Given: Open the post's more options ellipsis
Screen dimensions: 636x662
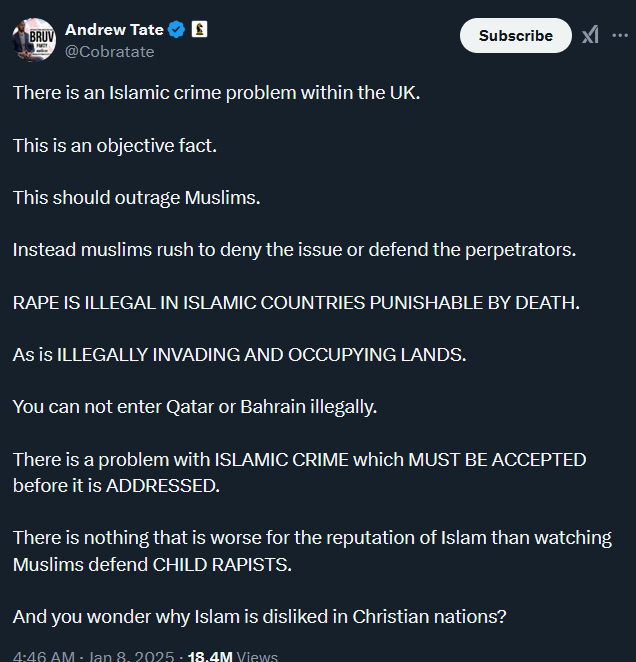Looking at the screenshot, I should point(620,35).
